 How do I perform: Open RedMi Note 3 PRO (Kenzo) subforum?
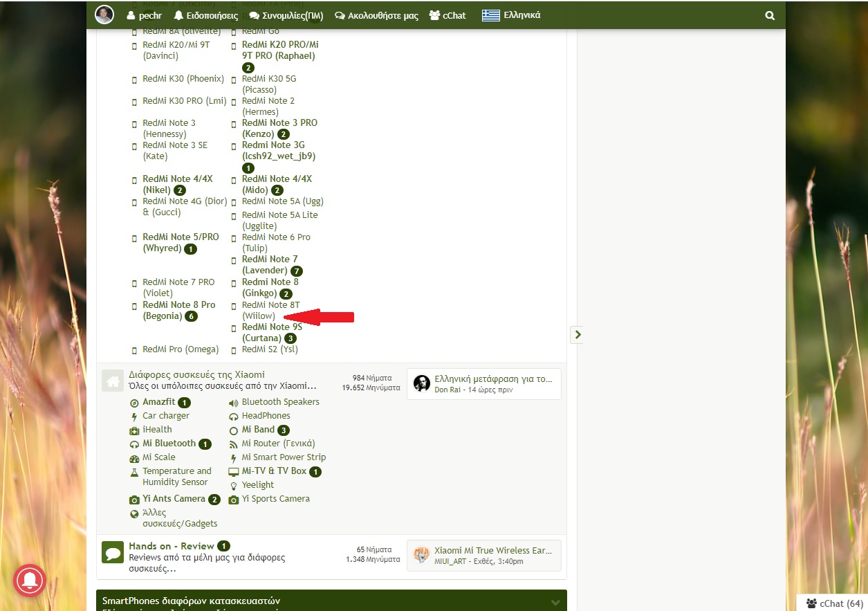pos(279,128)
